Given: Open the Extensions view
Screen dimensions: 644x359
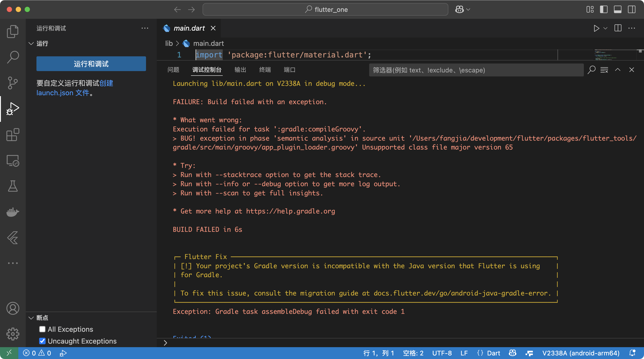Looking at the screenshot, I should point(13,135).
